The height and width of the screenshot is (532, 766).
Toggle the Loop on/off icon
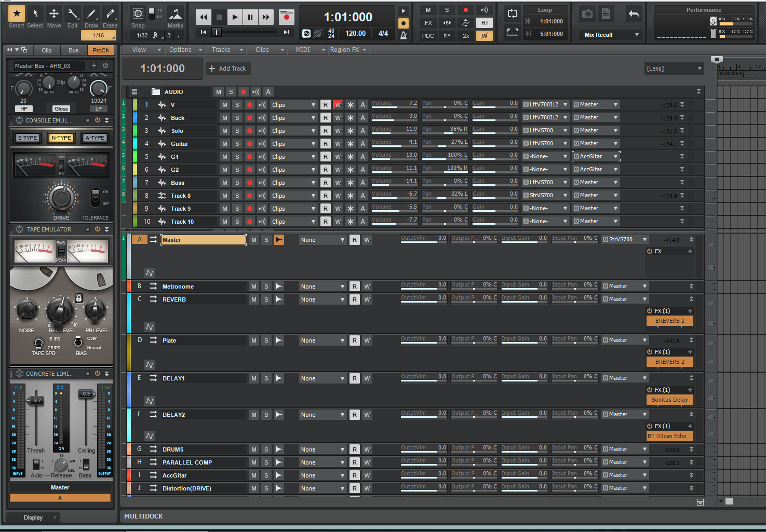[x=513, y=14]
